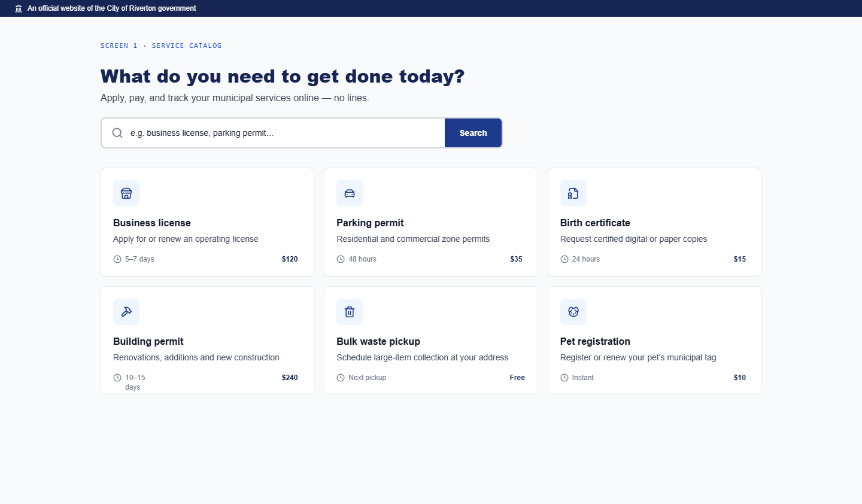
Task: Click the 'Instant' time label
Action: (582, 378)
